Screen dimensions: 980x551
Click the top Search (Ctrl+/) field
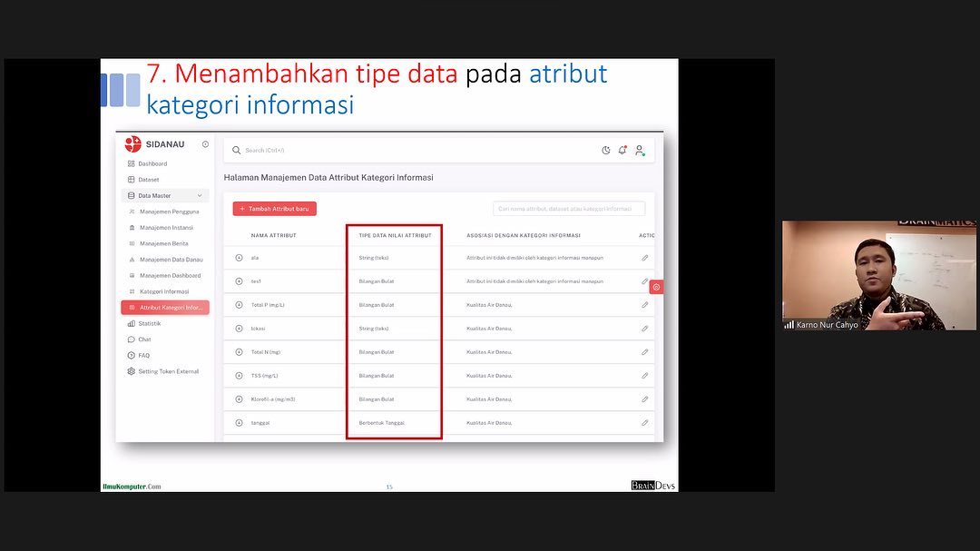click(408, 151)
